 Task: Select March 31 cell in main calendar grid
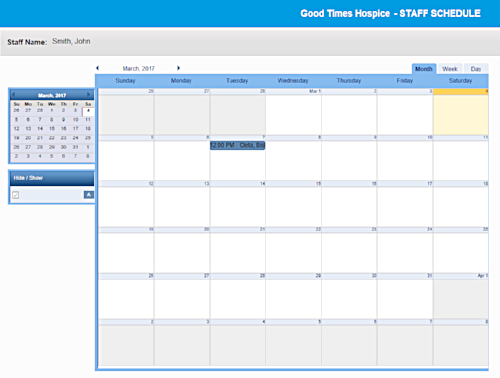click(405, 296)
